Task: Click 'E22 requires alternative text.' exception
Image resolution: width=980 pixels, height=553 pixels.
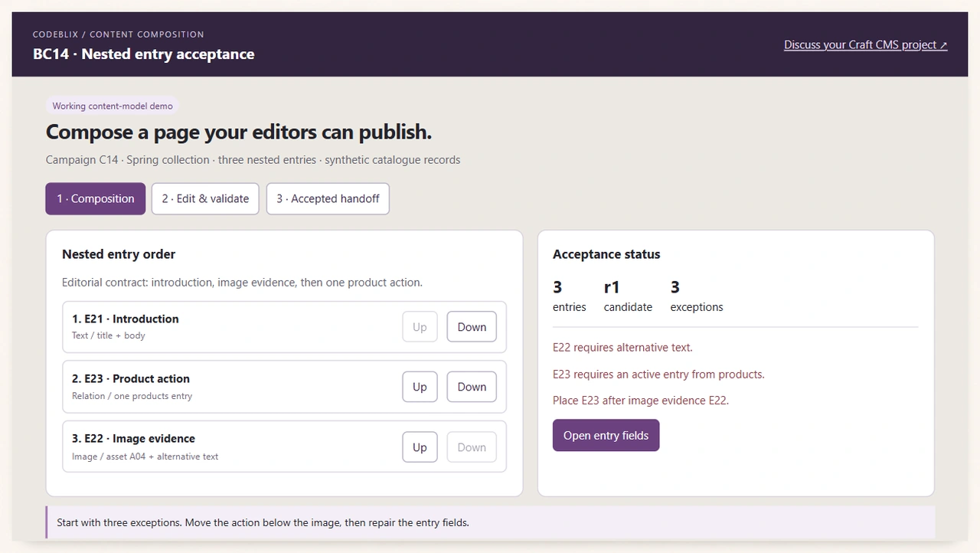Action: (x=622, y=347)
